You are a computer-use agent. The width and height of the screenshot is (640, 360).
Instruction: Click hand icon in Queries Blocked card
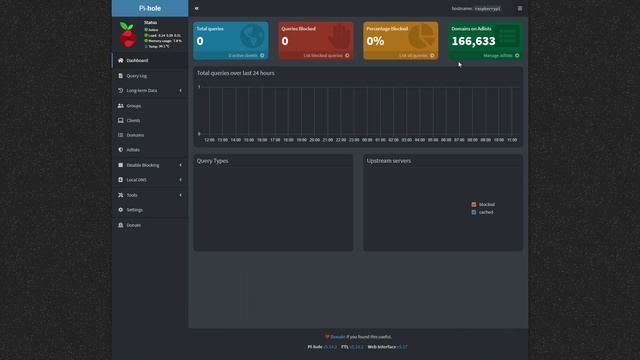tap(338, 37)
